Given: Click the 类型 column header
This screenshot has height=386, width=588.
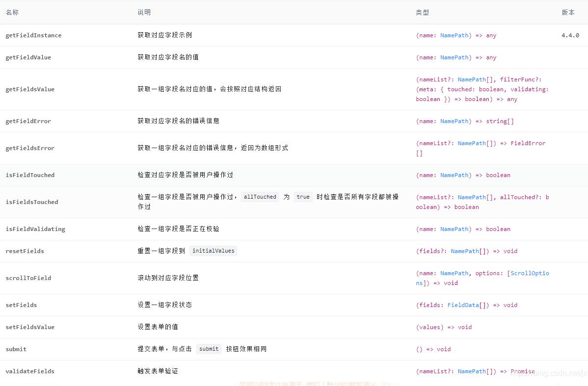Looking at the screenshot, I should pos(422,12).
